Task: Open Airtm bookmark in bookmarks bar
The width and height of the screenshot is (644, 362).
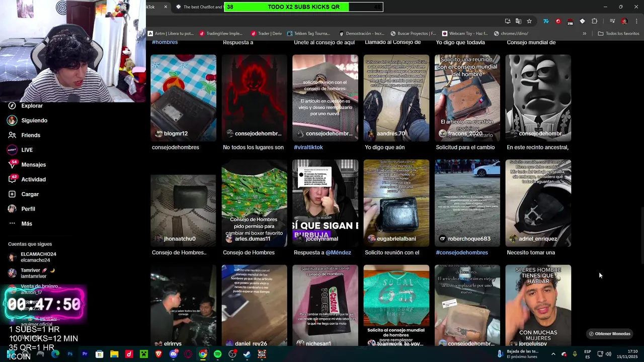Action: [171, 34]
